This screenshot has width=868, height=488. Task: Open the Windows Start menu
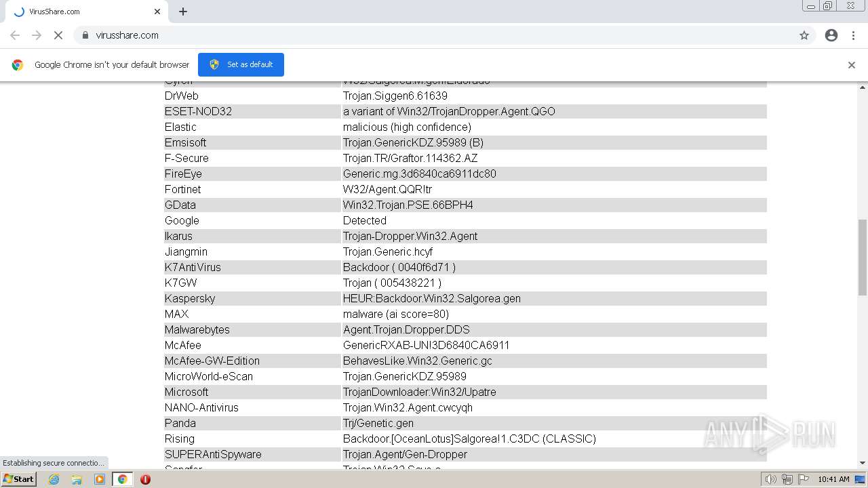point(19,479)
